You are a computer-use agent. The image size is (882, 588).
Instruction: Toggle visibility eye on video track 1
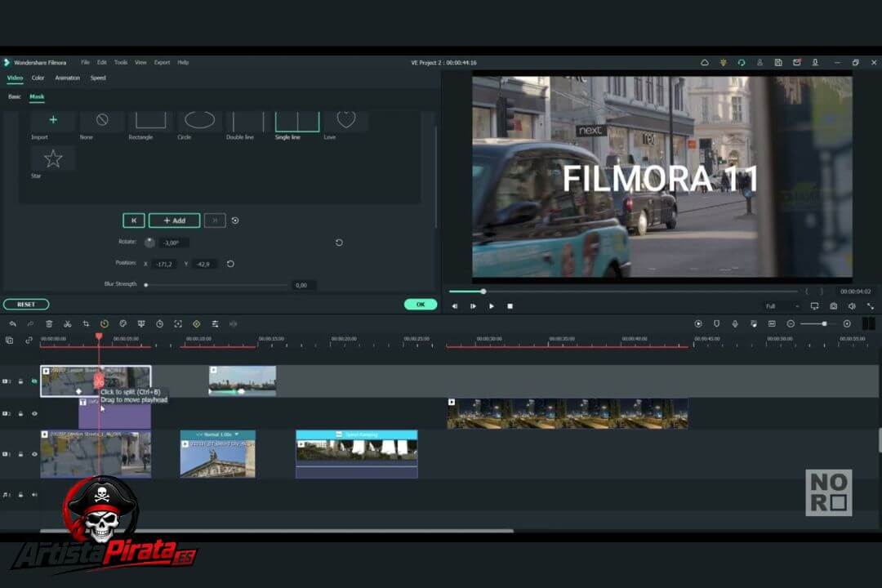point(34,454)
